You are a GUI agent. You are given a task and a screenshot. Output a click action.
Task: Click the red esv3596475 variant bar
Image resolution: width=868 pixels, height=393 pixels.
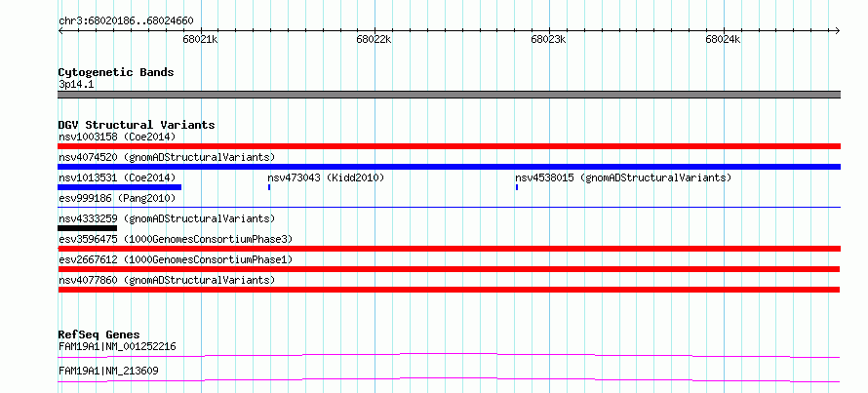(x=449, y=249)
